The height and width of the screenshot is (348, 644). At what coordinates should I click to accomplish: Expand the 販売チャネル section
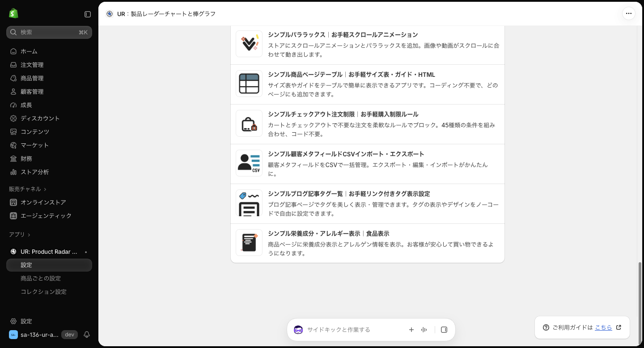click(28, 189)
